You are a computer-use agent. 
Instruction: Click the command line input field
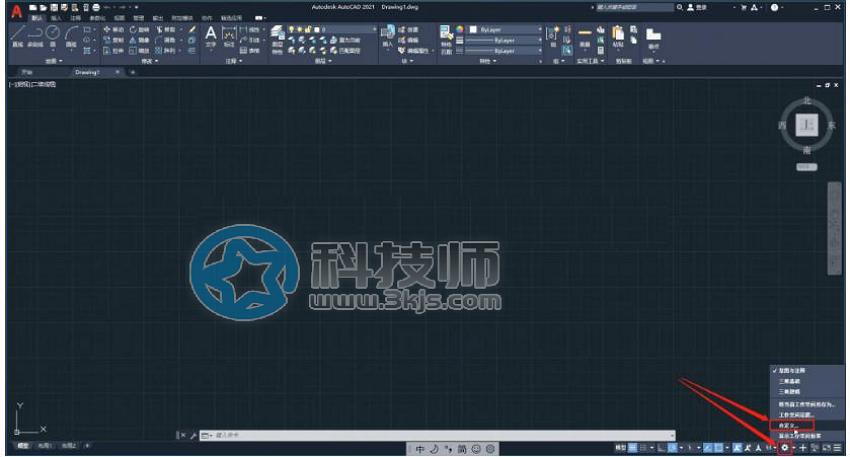tap(437, 435)
